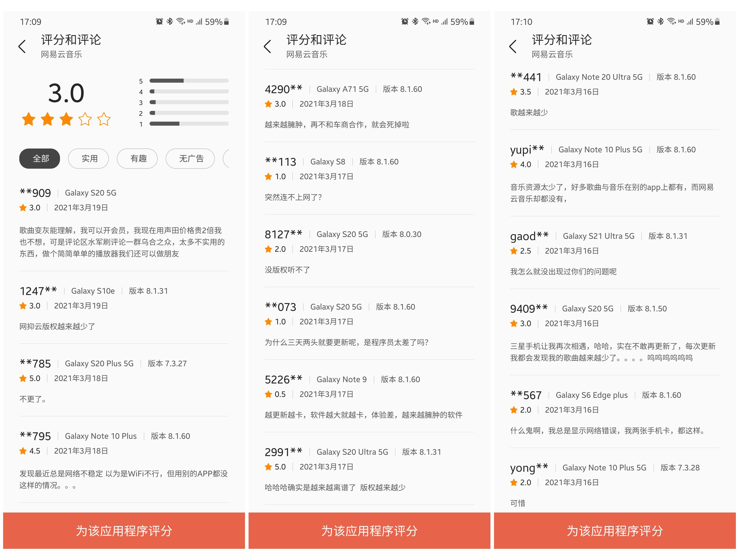Tap the 2-star rating distribution bar
Image resolution: width=739 pixels, height=560 pixels.
189,113
